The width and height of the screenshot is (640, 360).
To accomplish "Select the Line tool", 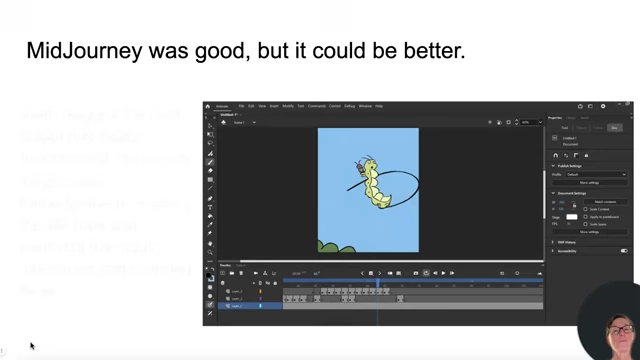I will coord(210,188).
